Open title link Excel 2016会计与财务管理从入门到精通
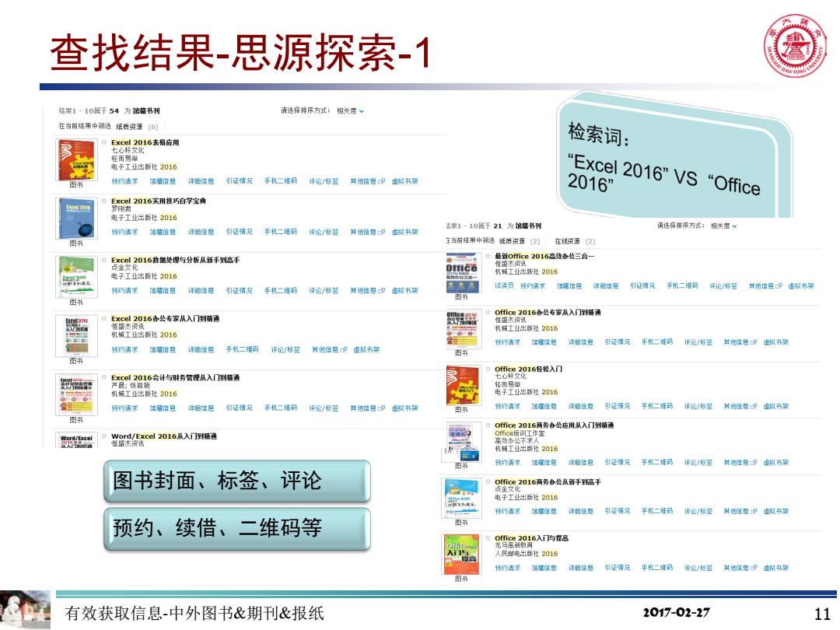 click(x=176, y=377)
